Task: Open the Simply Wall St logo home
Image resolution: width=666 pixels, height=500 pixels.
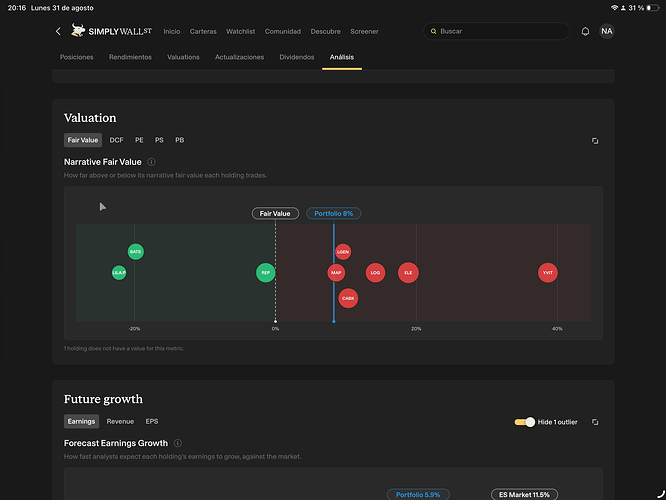Action: (x=111, y=31)
